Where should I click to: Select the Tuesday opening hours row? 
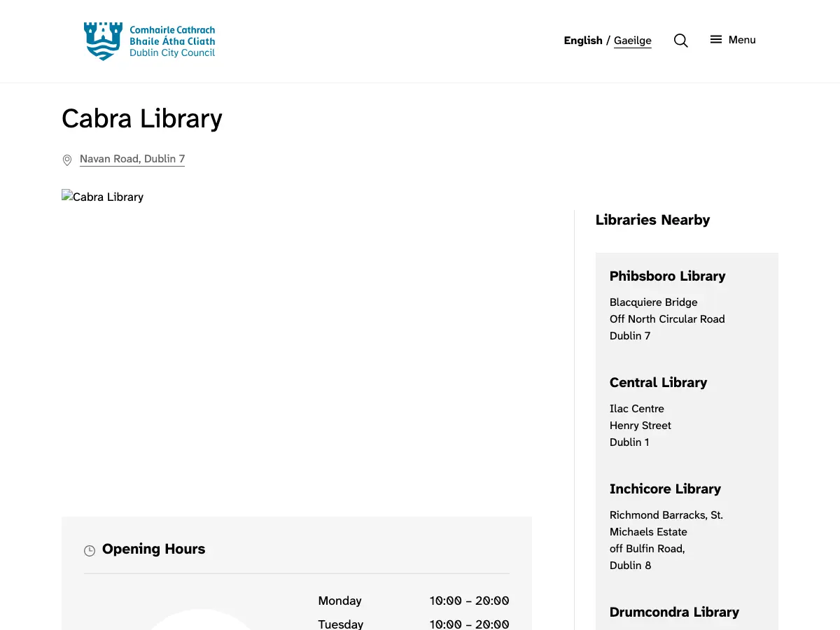414,624
